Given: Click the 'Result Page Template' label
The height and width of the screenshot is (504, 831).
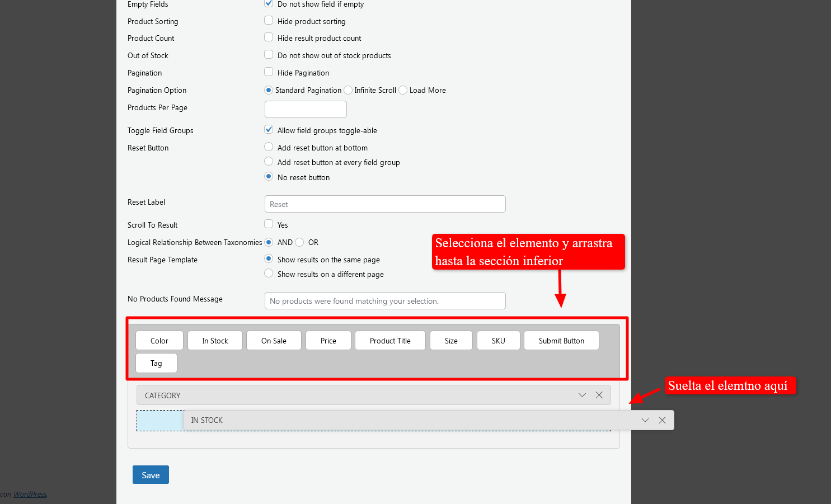Looking at the screenshot, I should [162, 260].
